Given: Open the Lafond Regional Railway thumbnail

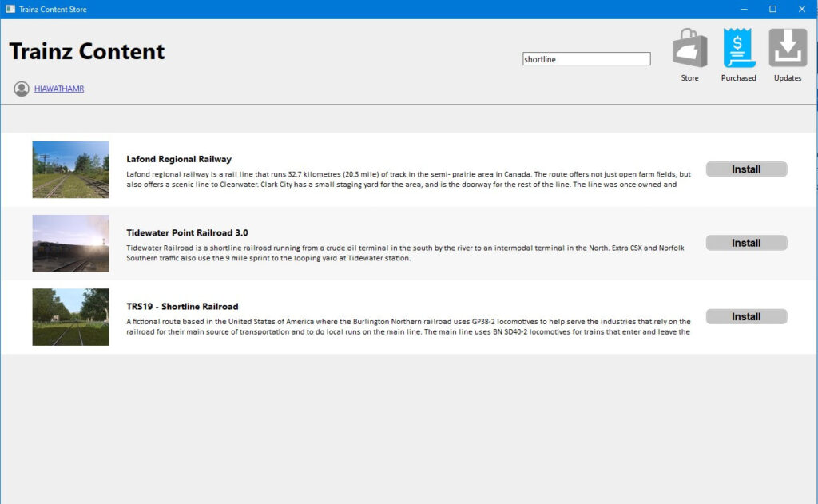Looking at the screenshot, I should click(x=70, y=169).
